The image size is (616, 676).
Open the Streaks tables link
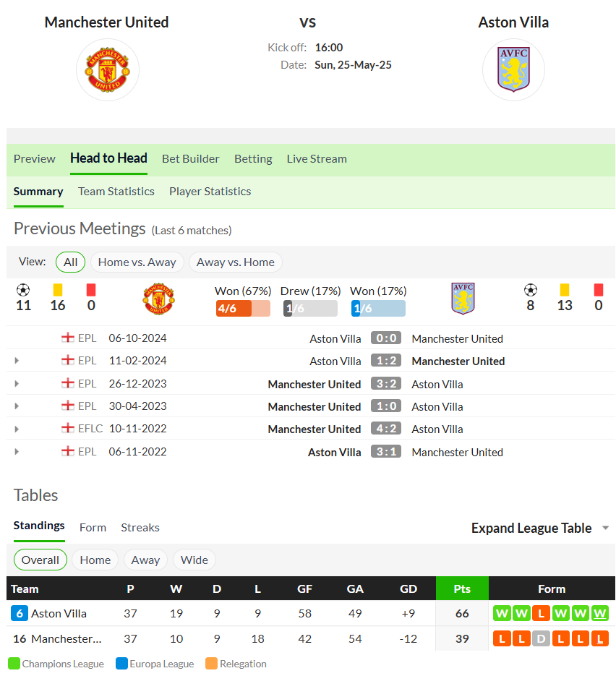pos(140,528)
